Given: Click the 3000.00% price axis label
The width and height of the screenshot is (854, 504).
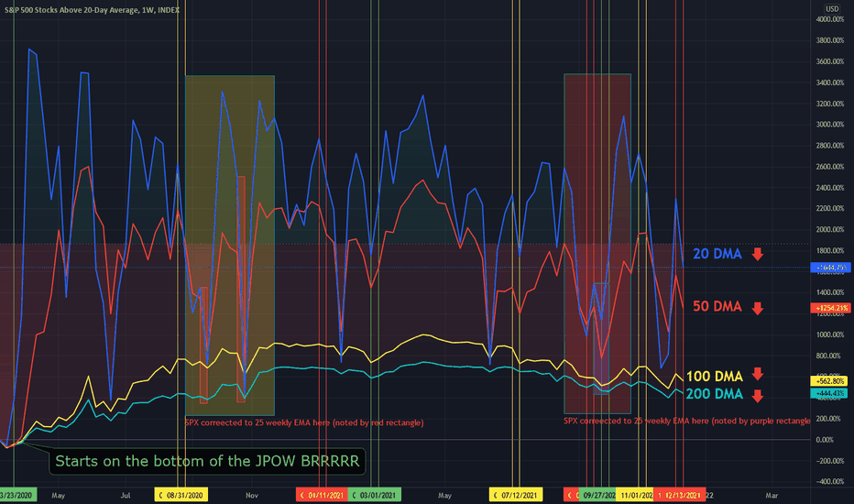Looking at the screenshot, I should pos(830,125).
